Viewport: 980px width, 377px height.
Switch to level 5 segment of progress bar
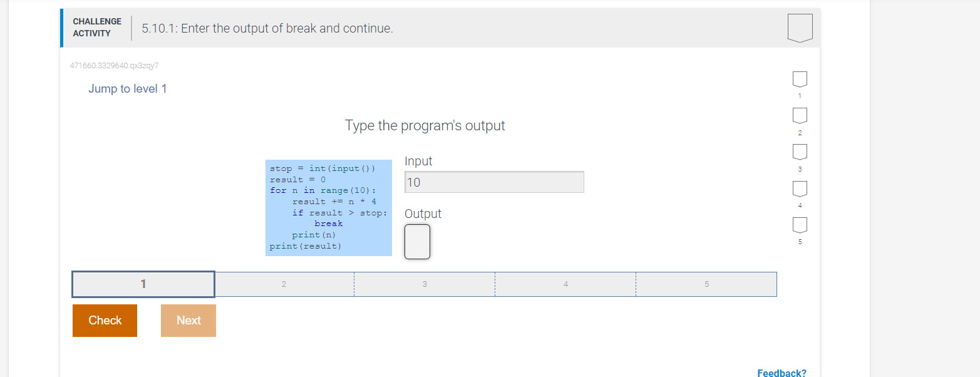[x=706, y=284]
